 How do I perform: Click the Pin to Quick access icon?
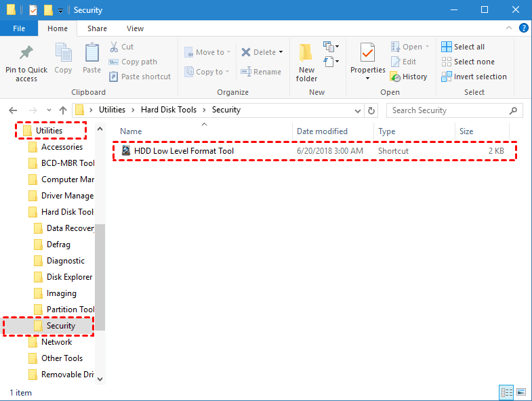pyautogui.click(x=26, y=54)
